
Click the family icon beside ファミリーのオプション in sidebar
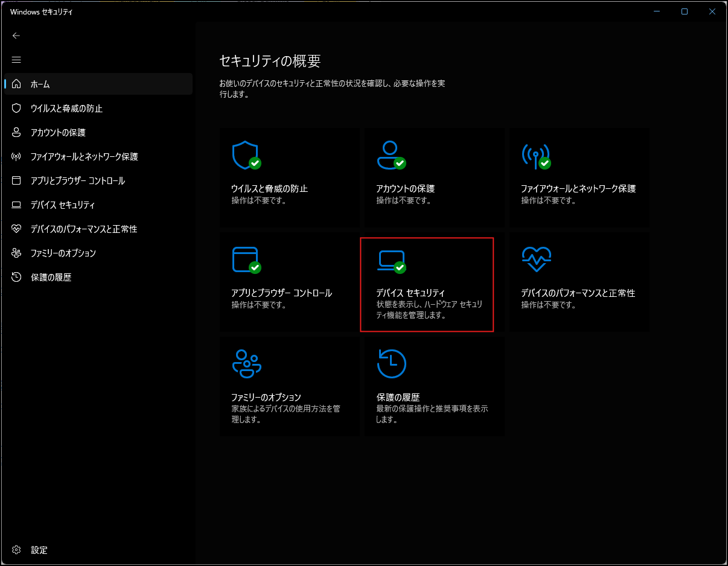pos(16,253)
